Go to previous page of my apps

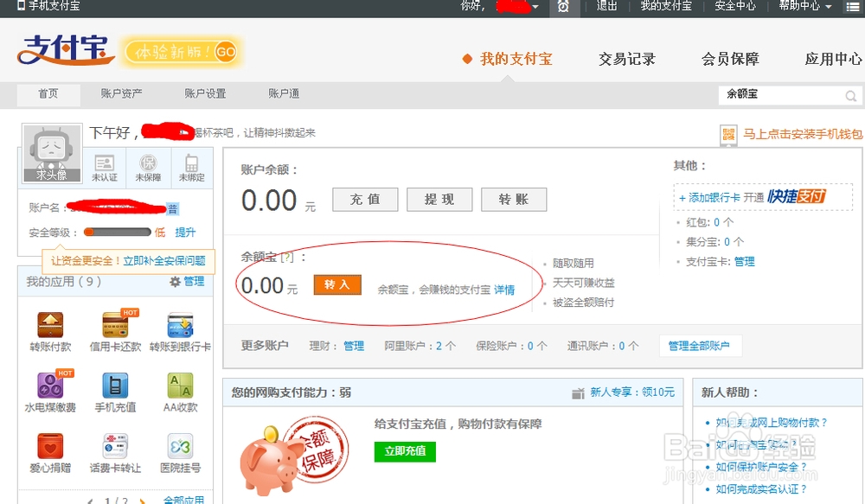tap(91, 501)
